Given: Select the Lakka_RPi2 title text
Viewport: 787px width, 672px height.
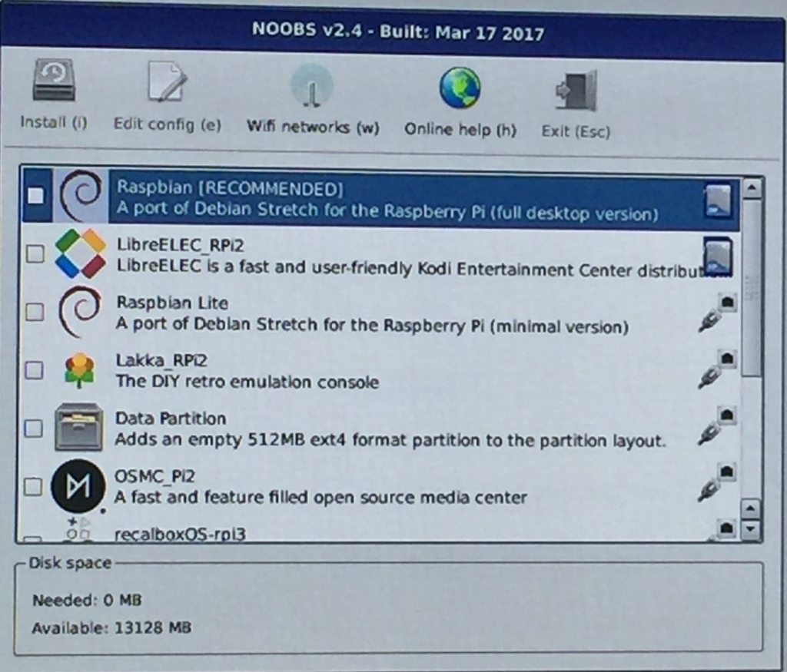Looking at the screenshot, I should point(161,360).
